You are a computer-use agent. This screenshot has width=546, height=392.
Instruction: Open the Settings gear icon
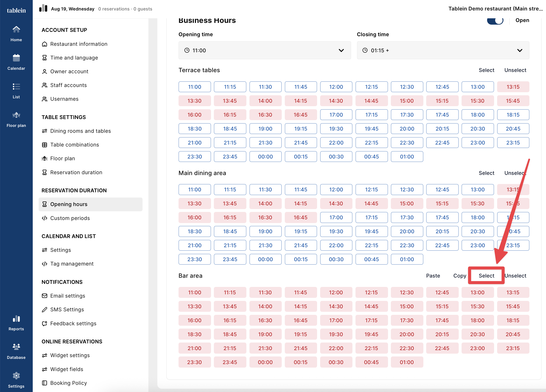pos(16,376)
